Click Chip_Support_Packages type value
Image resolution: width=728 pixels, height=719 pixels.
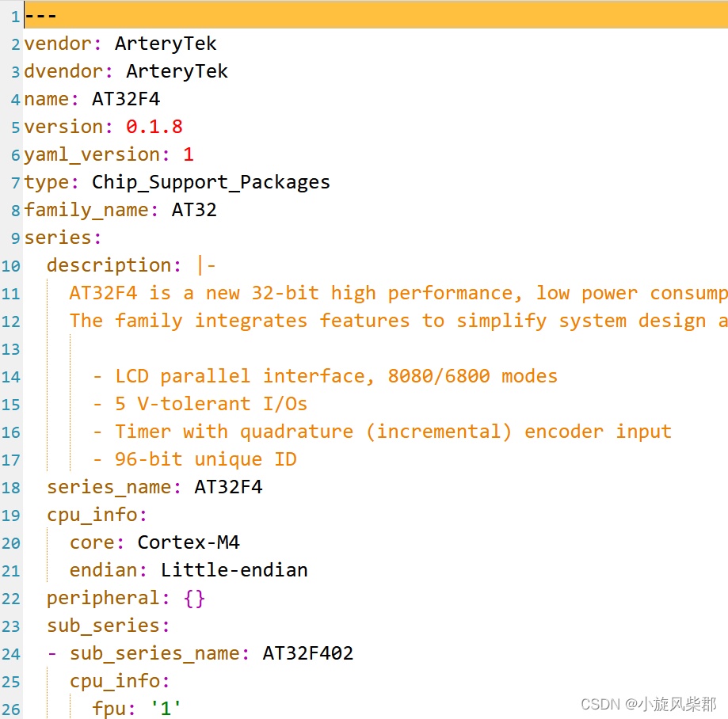pos(211,182)
